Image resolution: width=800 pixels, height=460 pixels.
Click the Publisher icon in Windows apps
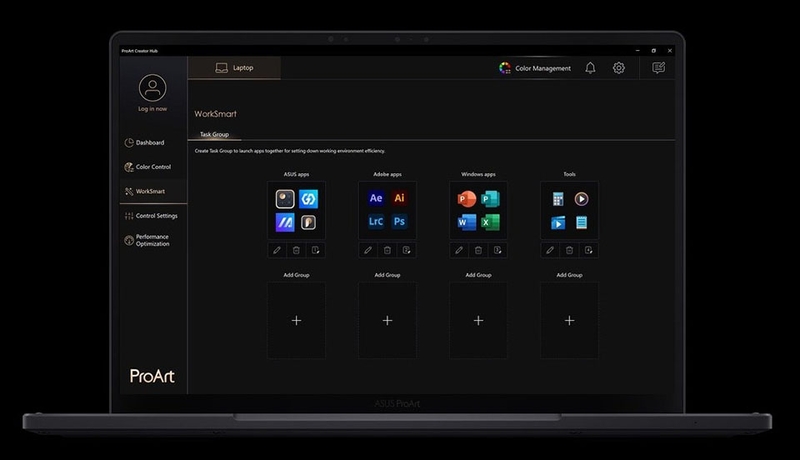pos(490,199)
